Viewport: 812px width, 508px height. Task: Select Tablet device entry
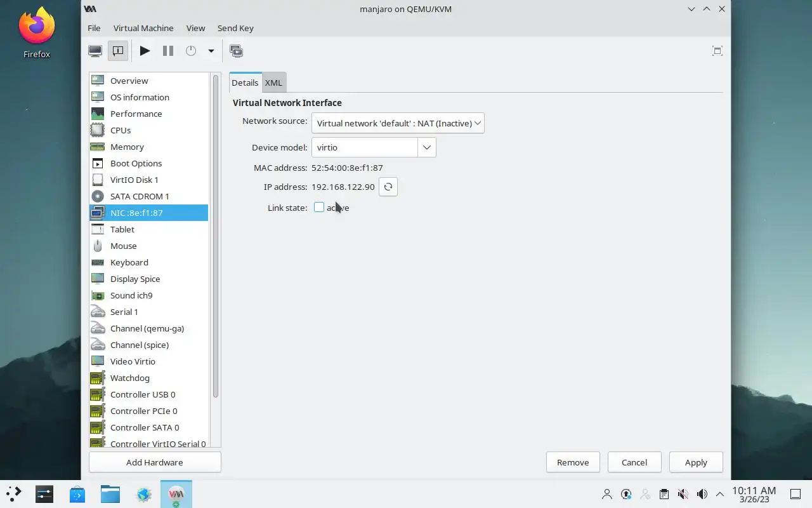click(x=148, y=229)
